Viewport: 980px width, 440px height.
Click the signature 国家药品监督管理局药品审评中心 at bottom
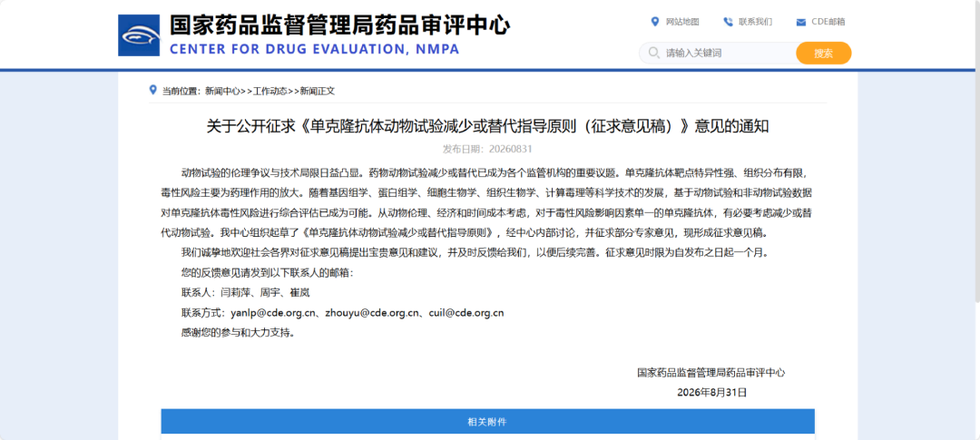[x=711, y=373]
